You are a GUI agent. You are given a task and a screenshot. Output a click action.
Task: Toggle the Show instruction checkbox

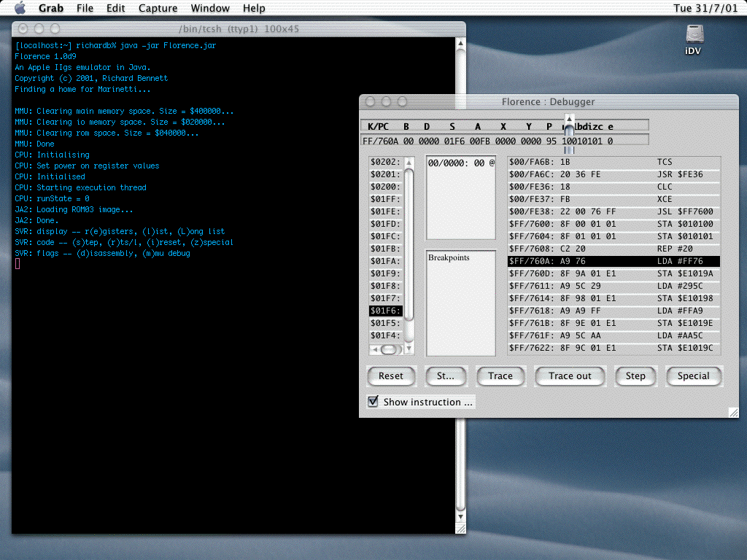tap(373, 402)
